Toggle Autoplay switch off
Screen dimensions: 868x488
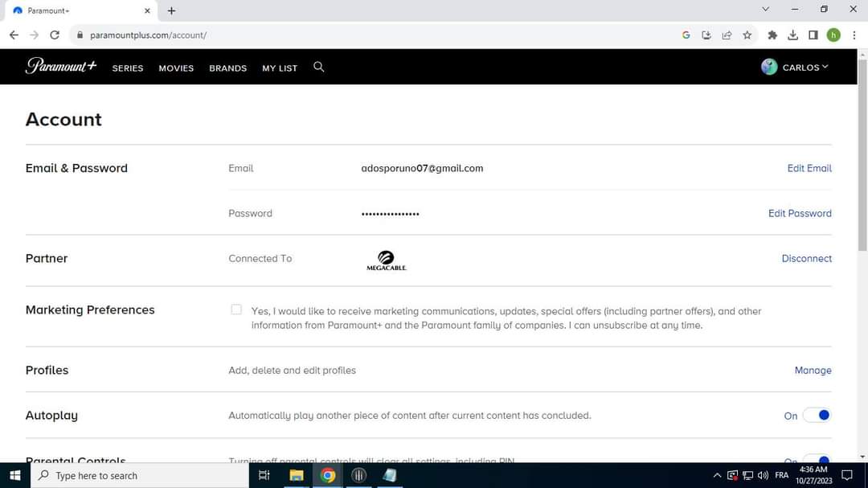(x=817, y=416)
